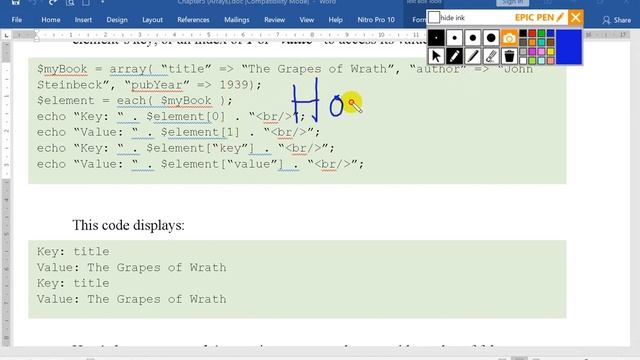Open the View ribbon tab
The height and width of the screenshot is (360, 640).
[x=307, y=20]
